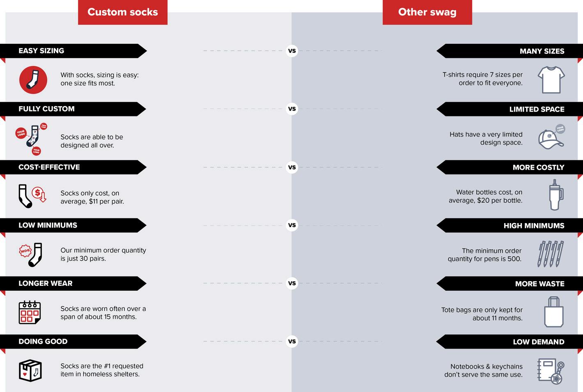Screen dimensions: 583x392
Task: Select the baseball cap icon
Action: [552, 137]
